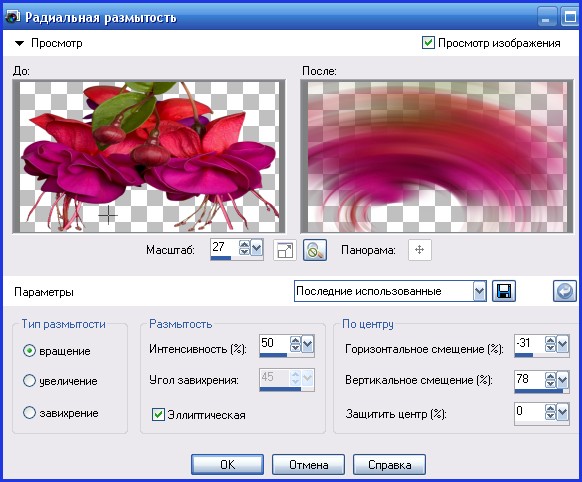Open the Последние использованные presets dropdown

(480, 291)
